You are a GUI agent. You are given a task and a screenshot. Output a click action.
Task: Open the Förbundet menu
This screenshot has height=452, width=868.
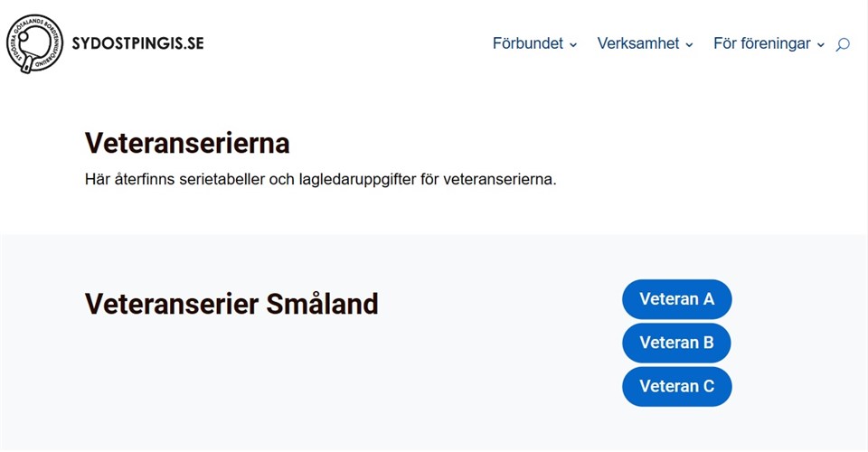pos(528,43)
